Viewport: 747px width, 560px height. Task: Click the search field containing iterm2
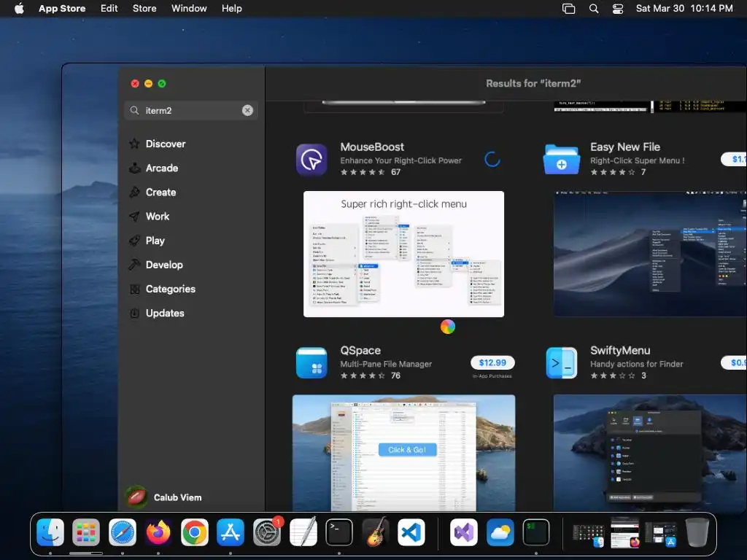pyautogui.click(x=191, y=111)
